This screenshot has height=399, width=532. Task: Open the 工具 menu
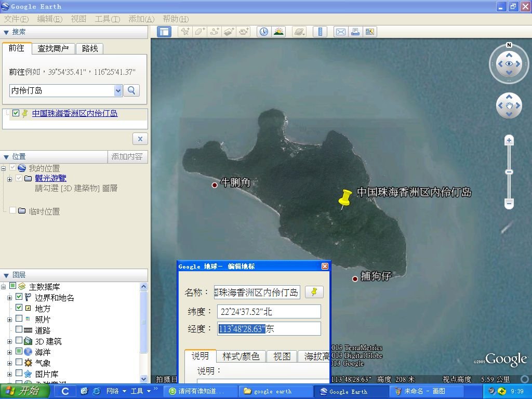(107, 19)
